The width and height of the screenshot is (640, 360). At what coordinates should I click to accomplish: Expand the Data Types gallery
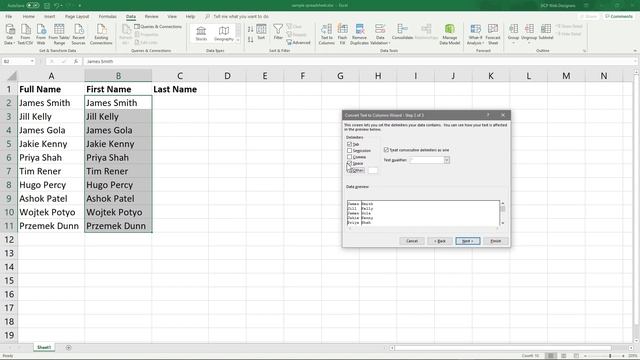point(238,40)
